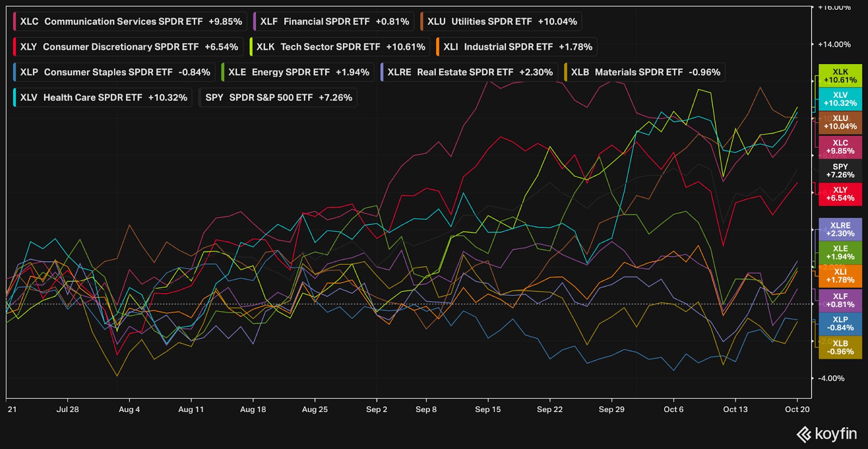Click the Aug 11 date label
This screenshot has width=868, height=449.
[x=191, y=409]
